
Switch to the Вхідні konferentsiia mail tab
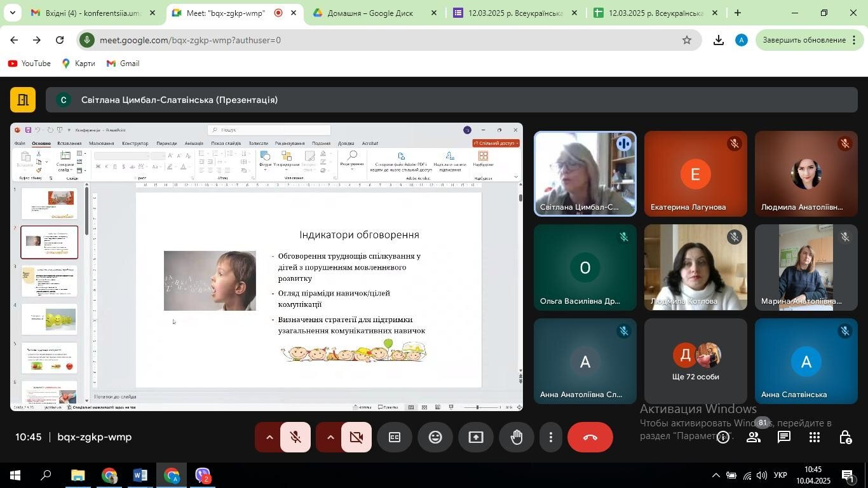coord(93,13)
